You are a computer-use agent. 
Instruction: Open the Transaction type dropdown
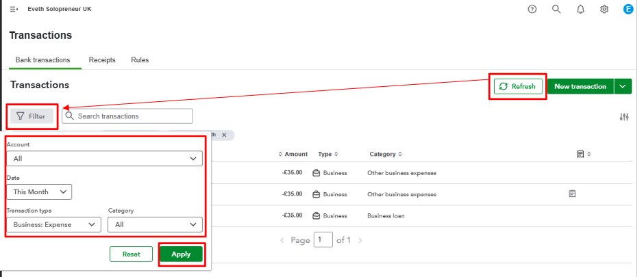point(53,224)
